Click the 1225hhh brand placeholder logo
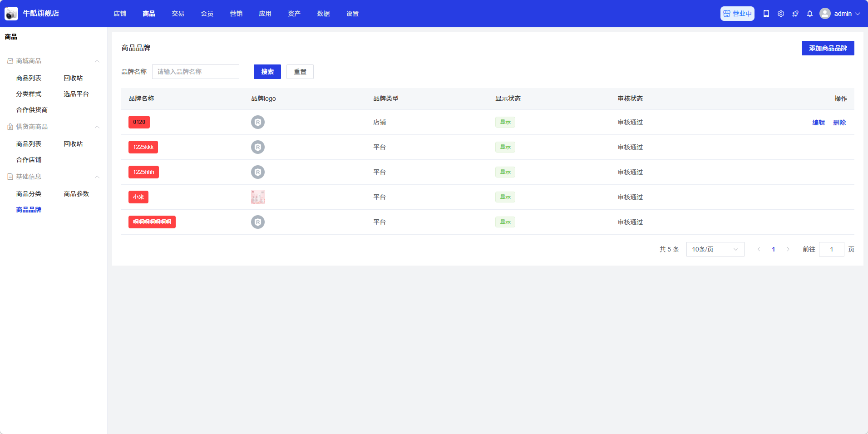868x434 pixels. pos(258,172)
